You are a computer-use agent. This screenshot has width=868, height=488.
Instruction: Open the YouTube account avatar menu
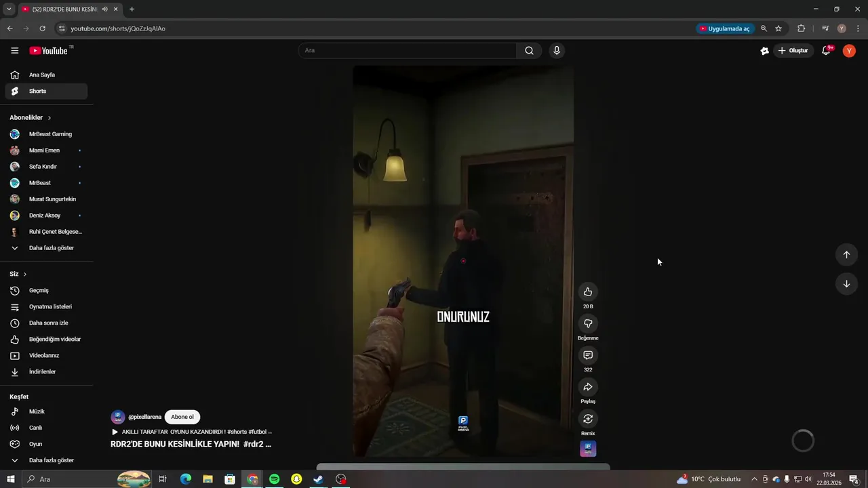(849, 51)
